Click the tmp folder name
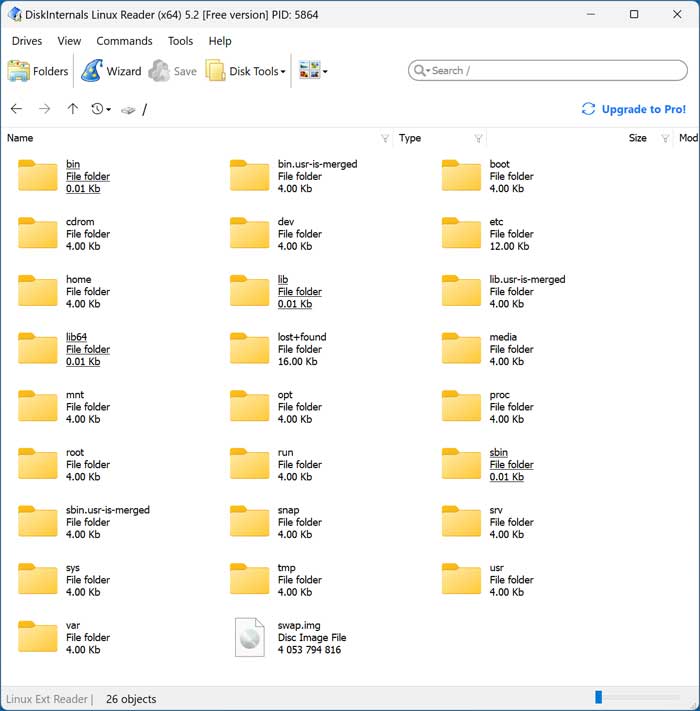700x711 pixels. (x=287, y=568)
